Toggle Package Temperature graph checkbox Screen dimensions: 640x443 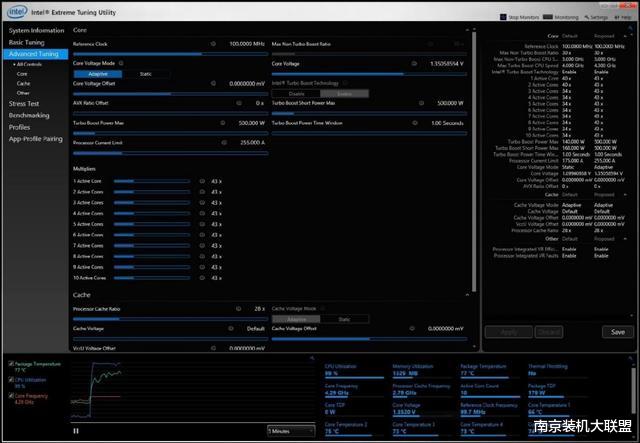pos(11,364)
